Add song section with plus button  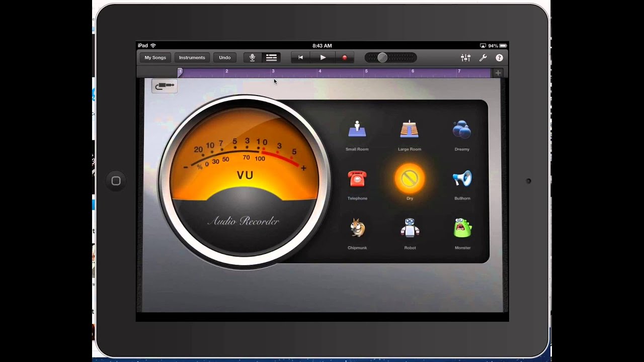click(498, 73)
